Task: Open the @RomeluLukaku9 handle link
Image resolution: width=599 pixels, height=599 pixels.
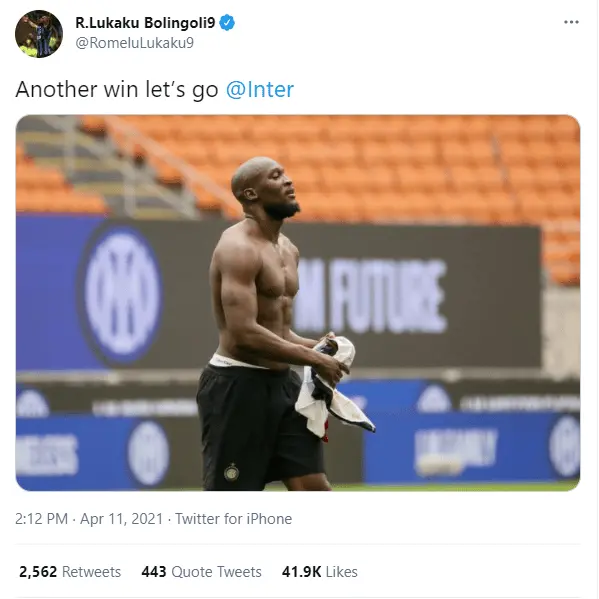Action: tap(134, 43)
